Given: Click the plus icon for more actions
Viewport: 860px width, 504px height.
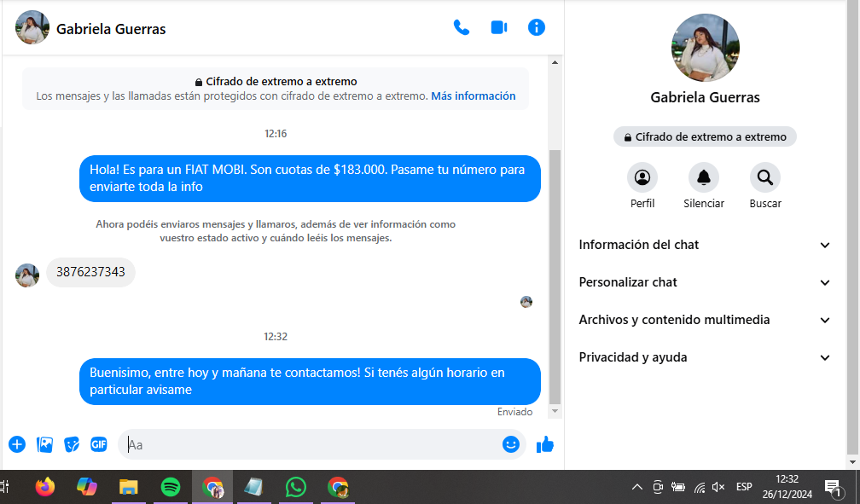Looking at the screenshot, I should pyautogui.click(x=17, y=444).
